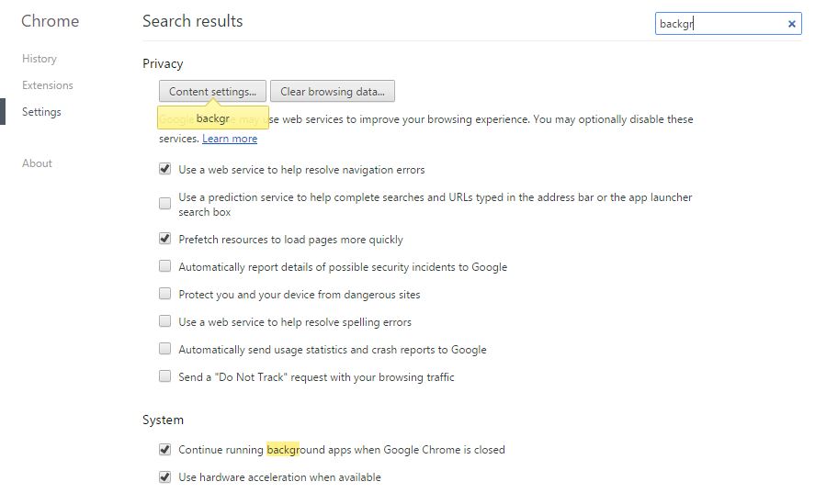Enable the Do Not Track request
The height and width of the screenshot is (504, 815).
tap(165, 376)
